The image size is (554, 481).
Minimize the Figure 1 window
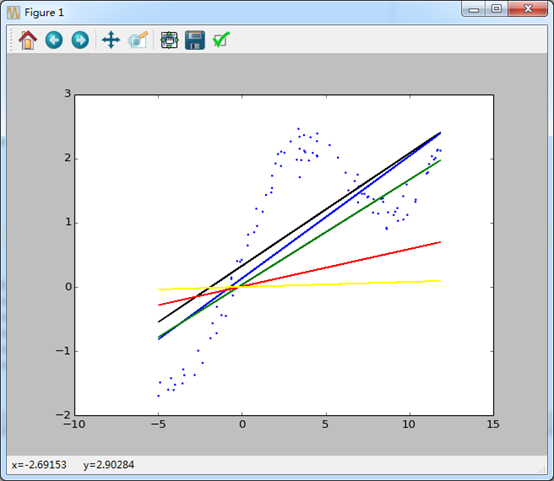[x=473, y=9]
